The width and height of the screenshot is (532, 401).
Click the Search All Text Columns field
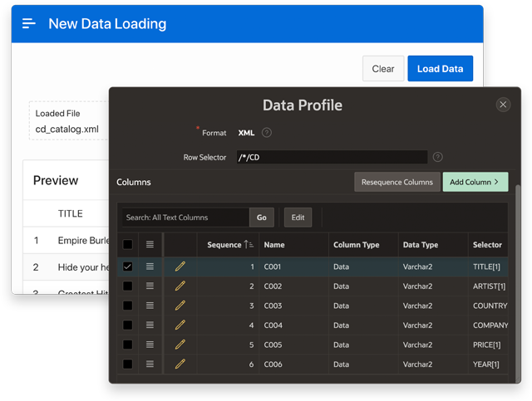[x=185, y=218]
